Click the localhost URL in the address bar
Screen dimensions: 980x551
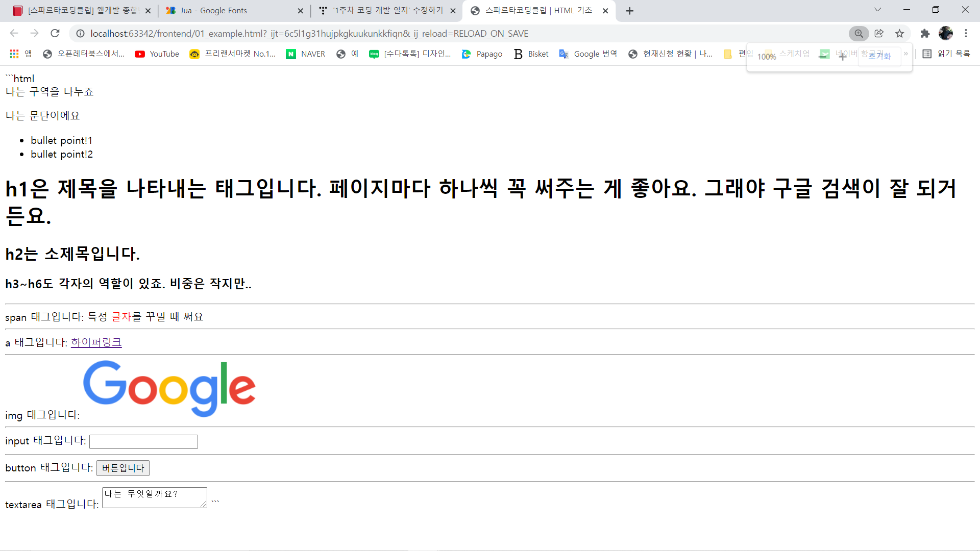pyautogui.click(x=309, y=34)
